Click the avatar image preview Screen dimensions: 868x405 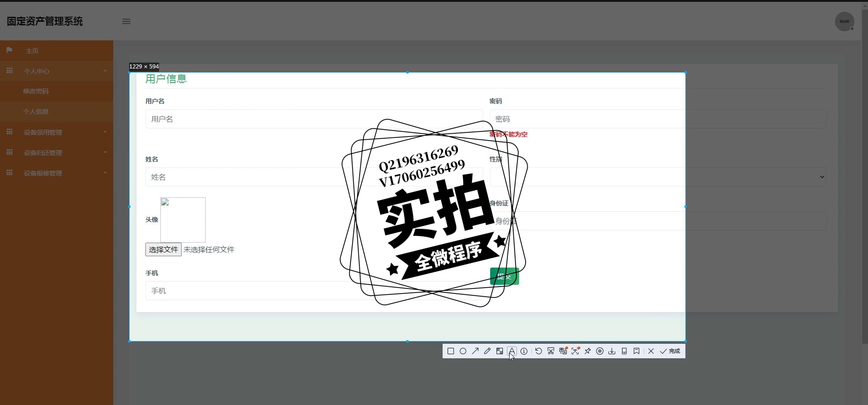point(183,220)
